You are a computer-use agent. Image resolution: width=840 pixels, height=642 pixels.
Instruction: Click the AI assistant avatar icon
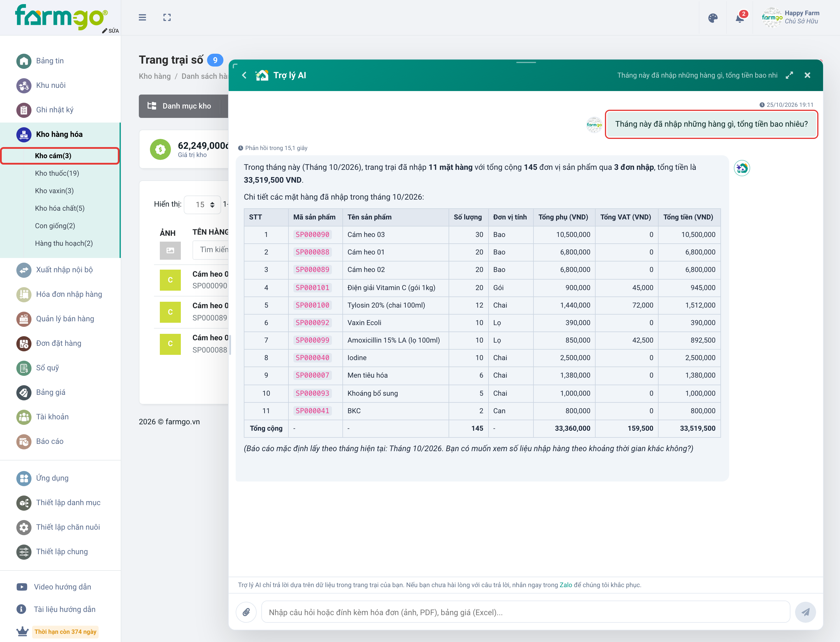click(x=742, y=168)
